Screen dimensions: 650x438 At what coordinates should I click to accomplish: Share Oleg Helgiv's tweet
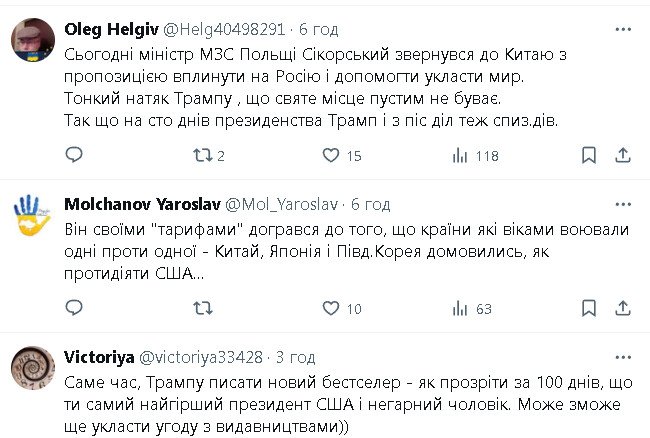coord(625,155)
